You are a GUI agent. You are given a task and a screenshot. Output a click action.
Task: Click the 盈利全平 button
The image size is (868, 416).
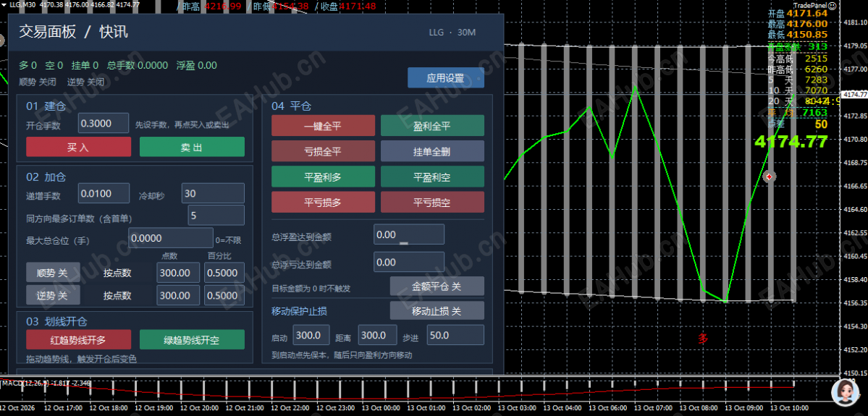[432, 126]
